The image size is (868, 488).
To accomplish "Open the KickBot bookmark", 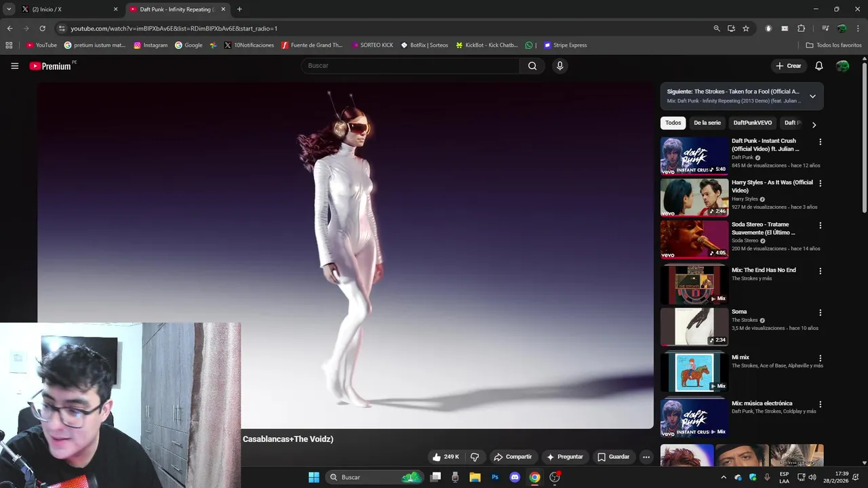I will [x=487, y=45].
